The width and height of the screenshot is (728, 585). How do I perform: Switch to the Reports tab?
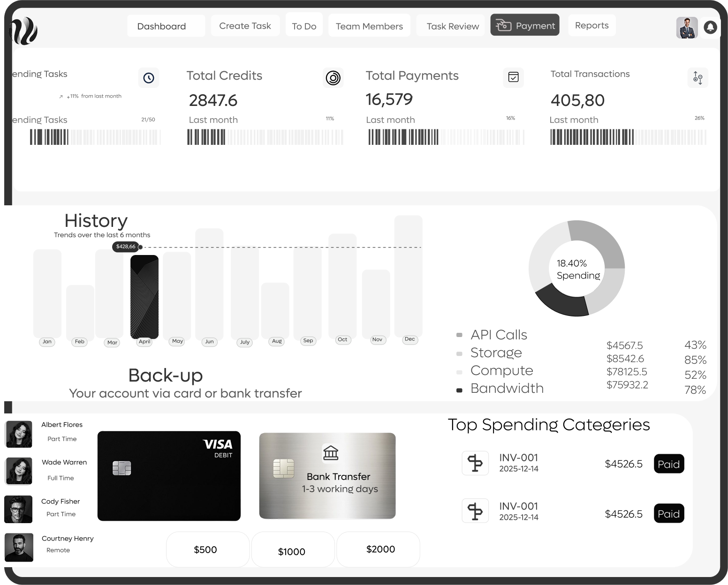coord(591,25)
